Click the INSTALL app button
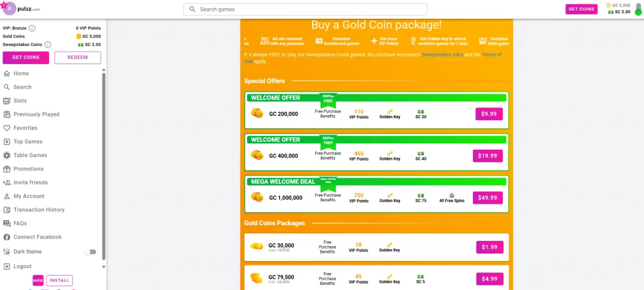 tap(59, 281)
